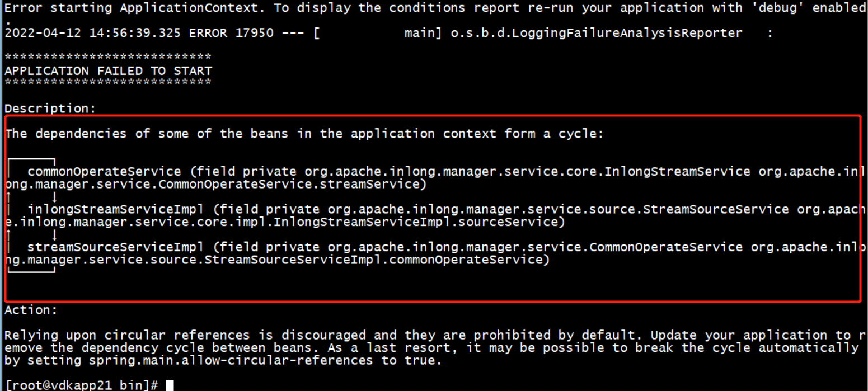Click the 'ERROR 17950' log level text
Viewport: 868px width, 391px height.
231,33
